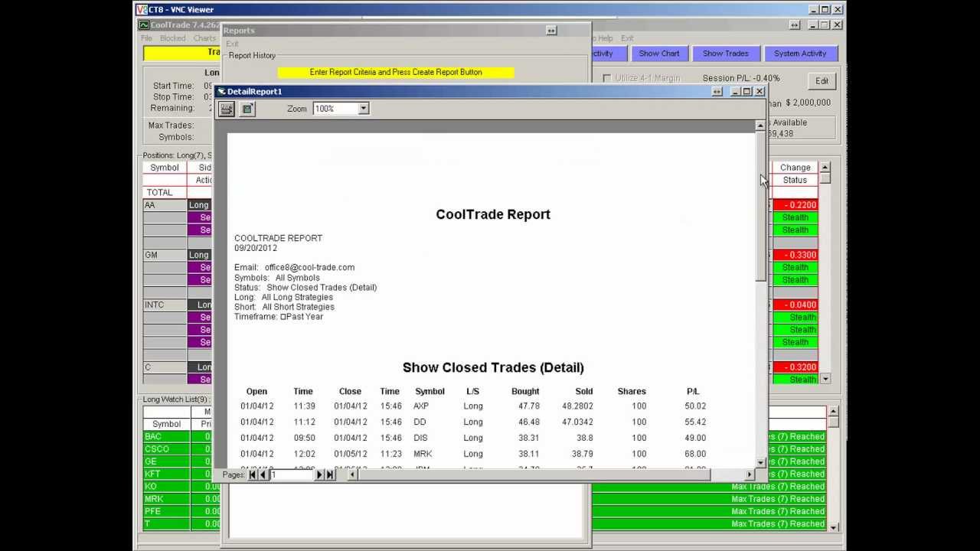Viewport: 980px width, 551px height.
Task: Click the report's vertical scrollbar down arrow
Action: 760,463
